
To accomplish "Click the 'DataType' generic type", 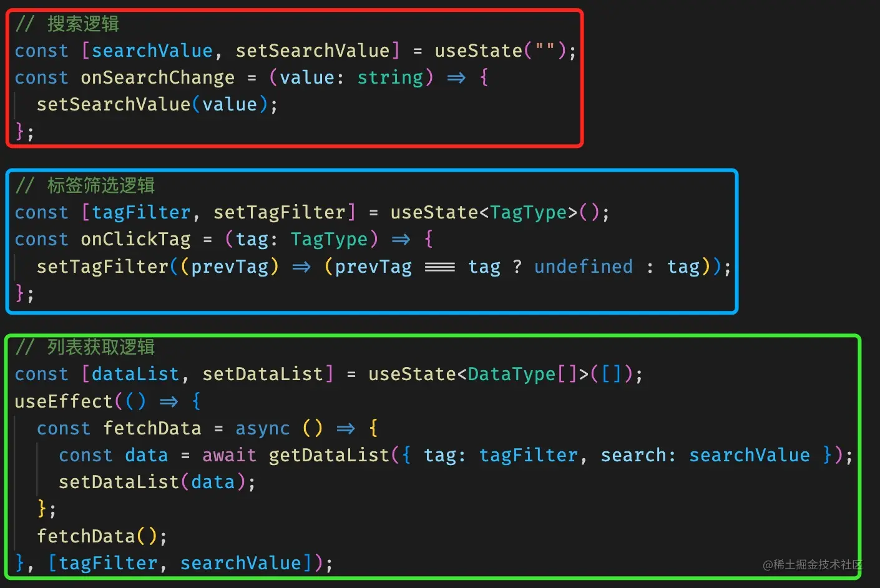I will 512,374.
